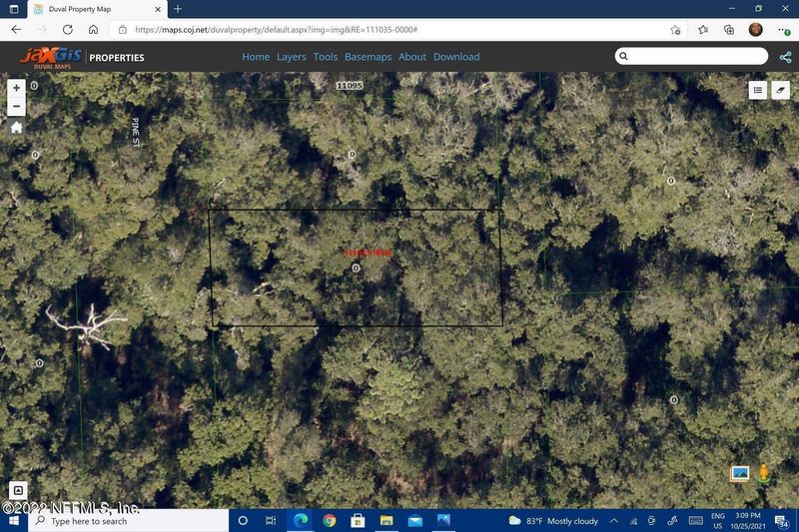799x532 pixels.
Task: Click the share map icon
Action: 785,57
